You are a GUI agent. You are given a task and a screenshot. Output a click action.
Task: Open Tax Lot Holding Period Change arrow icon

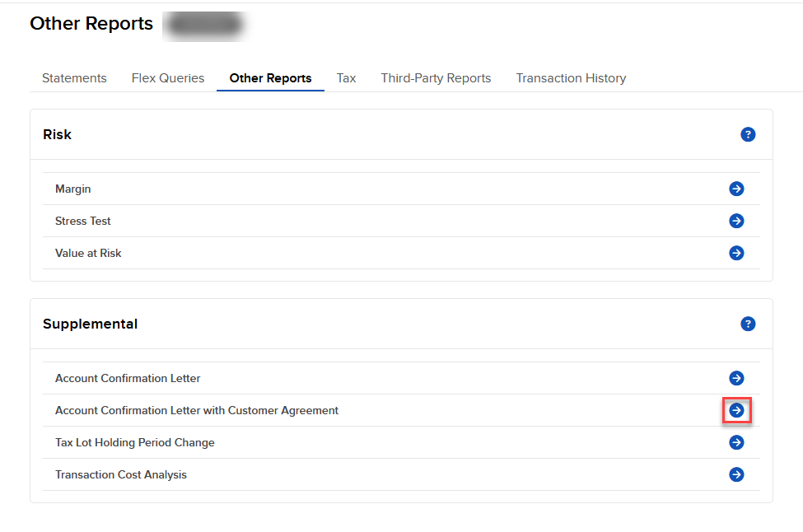[x=736, y=441]
